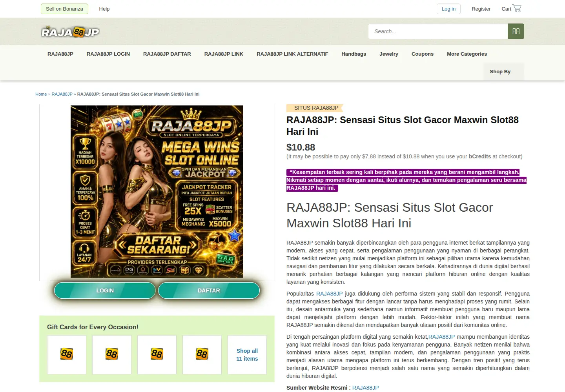Click the shopping cart icon
565x392 pixels.
coord(517,8)
